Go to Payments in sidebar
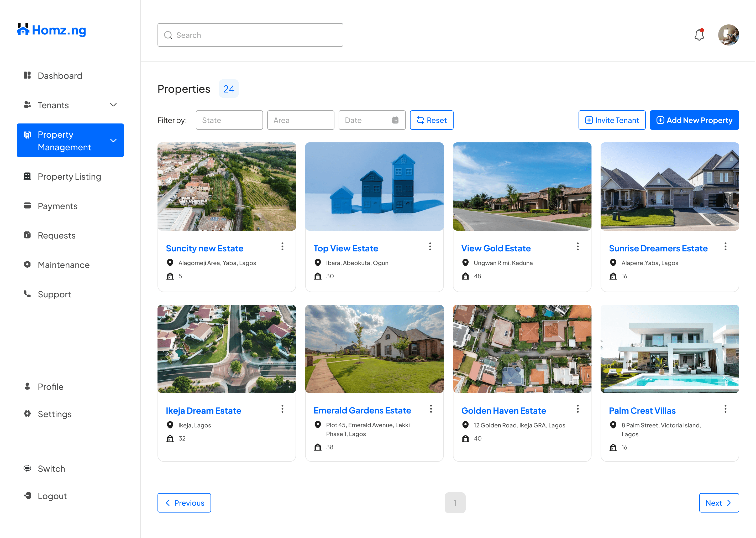The image size is (756, 538). click(57, 206)
